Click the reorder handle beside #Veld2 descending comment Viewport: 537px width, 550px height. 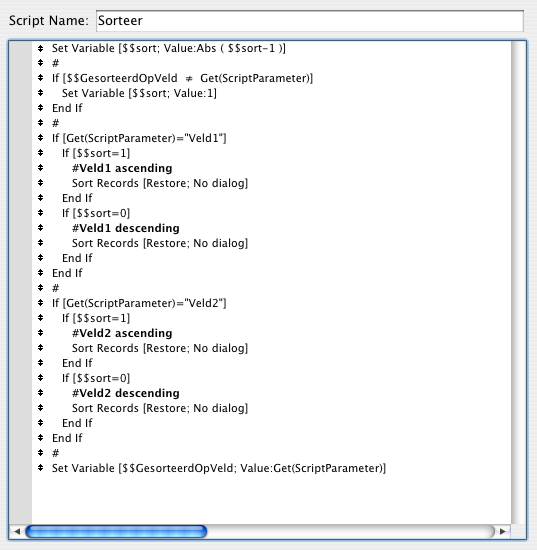[40, 393]
